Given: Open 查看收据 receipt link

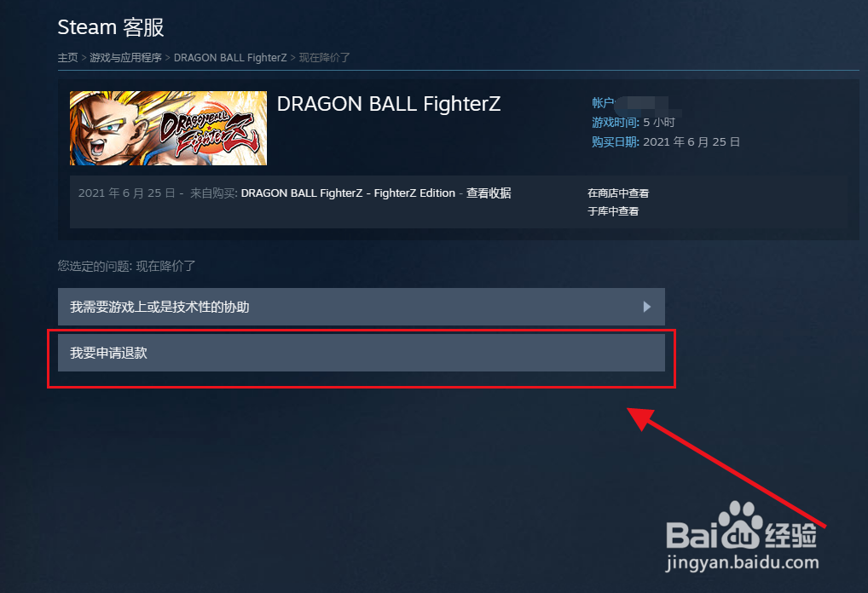Looking at the screenshot, I should pyautogui.click(x=489, y=193).
